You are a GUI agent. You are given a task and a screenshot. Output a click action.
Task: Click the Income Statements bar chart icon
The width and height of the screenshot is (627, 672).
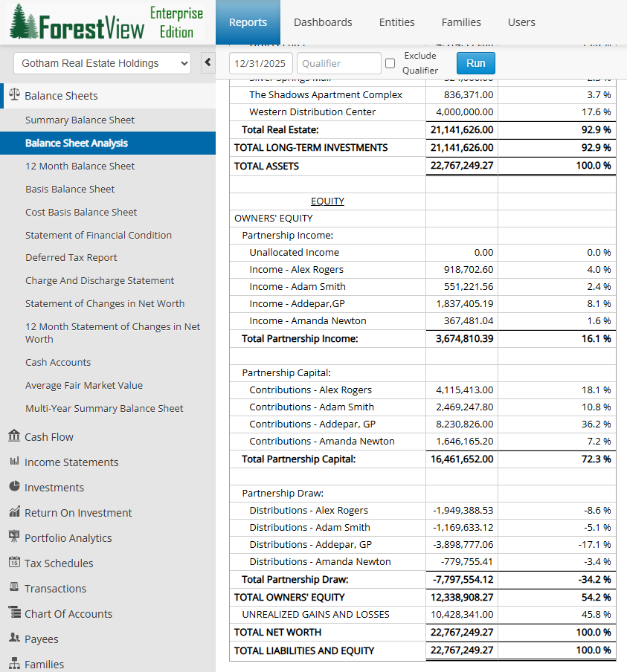click(x=14, y=462)
